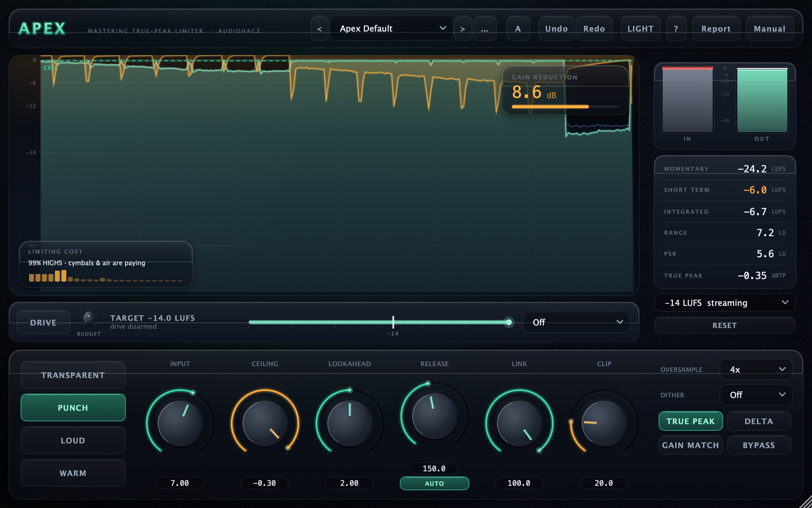Image resolution: width=812 pixels, height=508 pixels.
Task: Click the APEX logo
Action: coord(42,28)
